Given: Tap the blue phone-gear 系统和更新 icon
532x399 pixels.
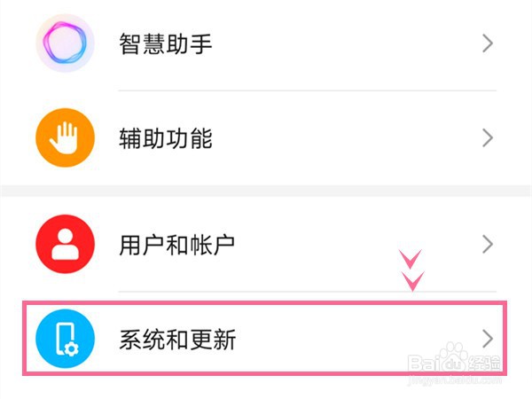Looking at the screenshot, I should coord(65,339).
